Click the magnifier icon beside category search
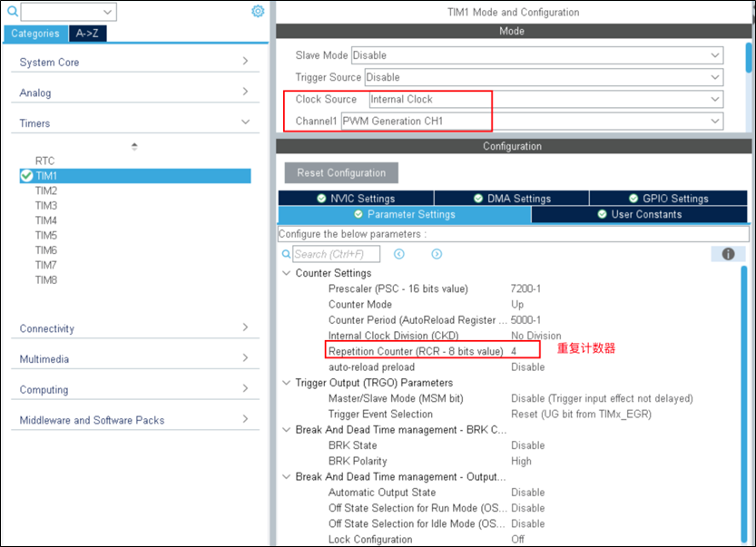 [x=12, y=12]
